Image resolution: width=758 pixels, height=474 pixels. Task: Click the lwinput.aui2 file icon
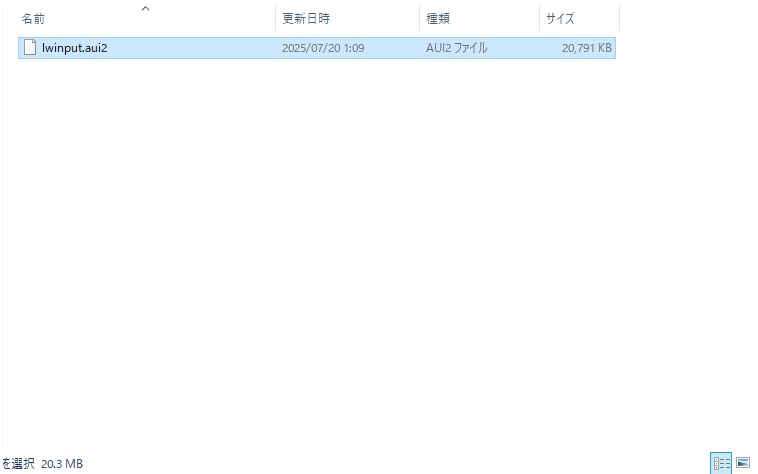30,48
